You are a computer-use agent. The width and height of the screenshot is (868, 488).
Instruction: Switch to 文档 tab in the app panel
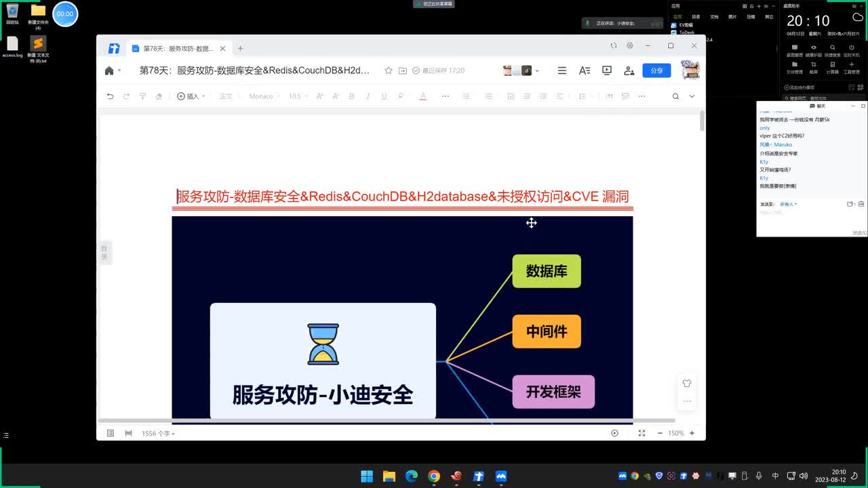tap(714, 16)
